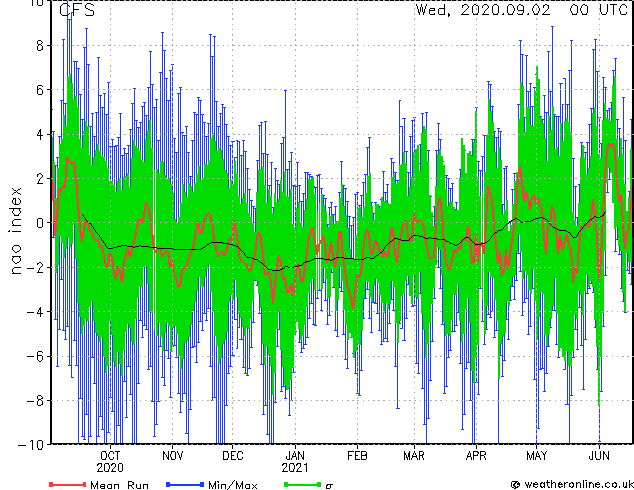Screen dimensions: 634x490
Task: Click the DEC axis label
Action: point(233,456)
